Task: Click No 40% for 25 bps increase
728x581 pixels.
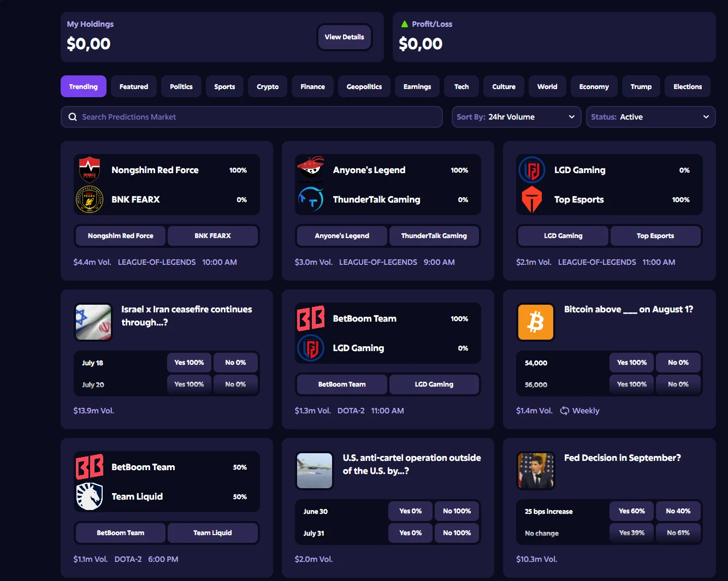Action: click(678, 511)
